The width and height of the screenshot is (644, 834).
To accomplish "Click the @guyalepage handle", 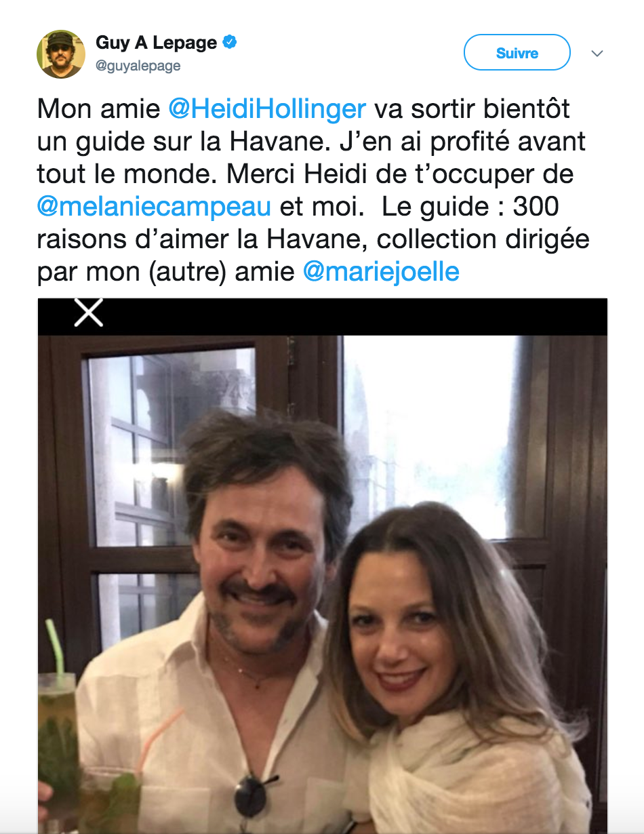I will [138, 66].
